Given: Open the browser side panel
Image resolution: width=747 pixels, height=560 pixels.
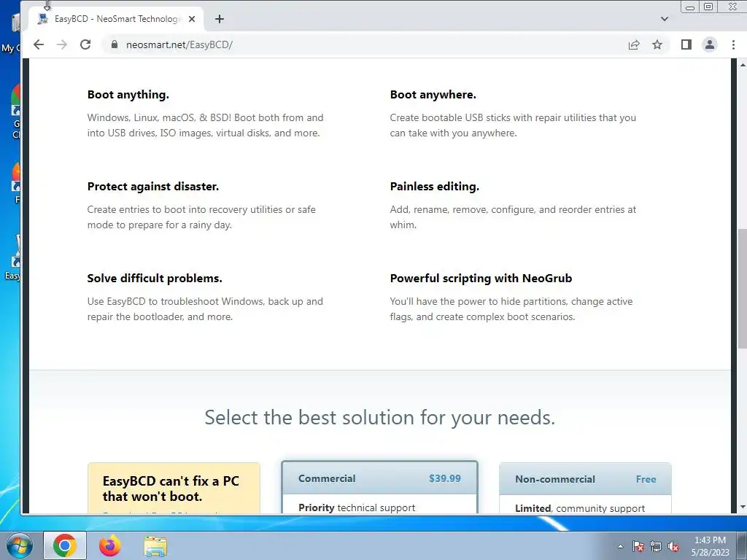Looking at the screenshot, I should pos(686,44).
